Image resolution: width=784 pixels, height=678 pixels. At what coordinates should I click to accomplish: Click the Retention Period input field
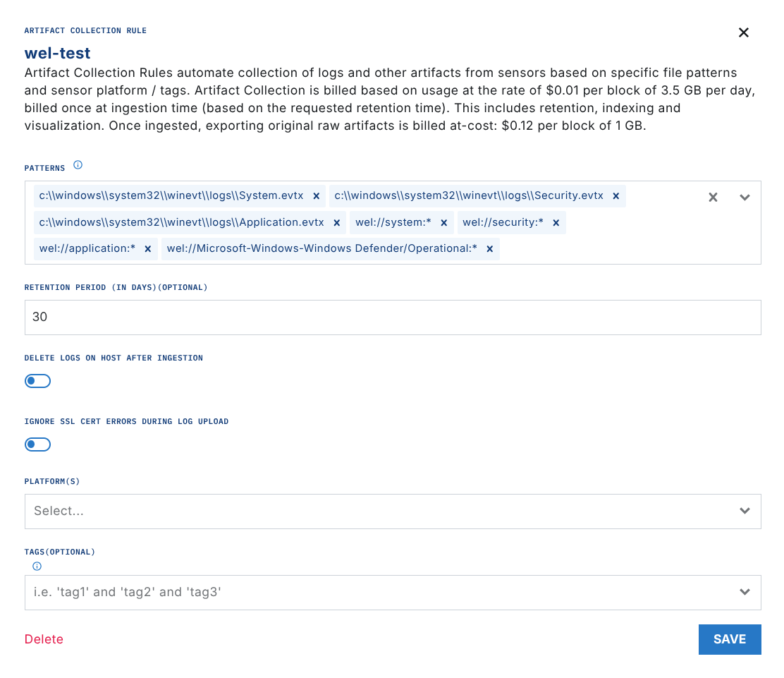pyautogui.click(x=392, y=317)
